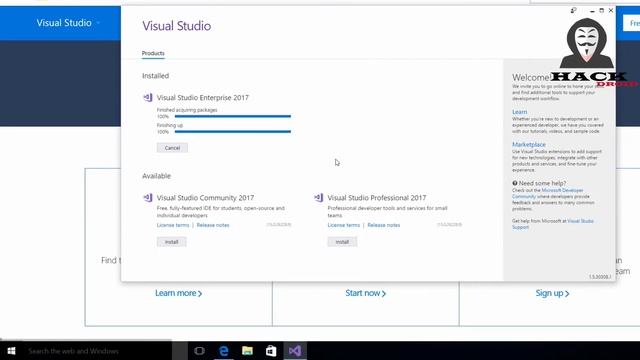Install Visual Studio Community 2017
This screenshot has width=640, height=360.
(171, 242)
